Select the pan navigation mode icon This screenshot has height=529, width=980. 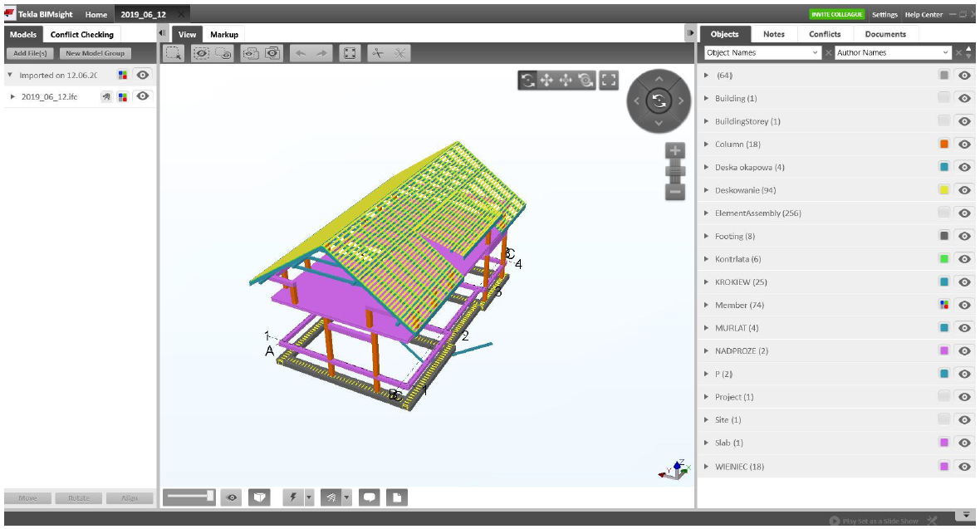[547, 80]
